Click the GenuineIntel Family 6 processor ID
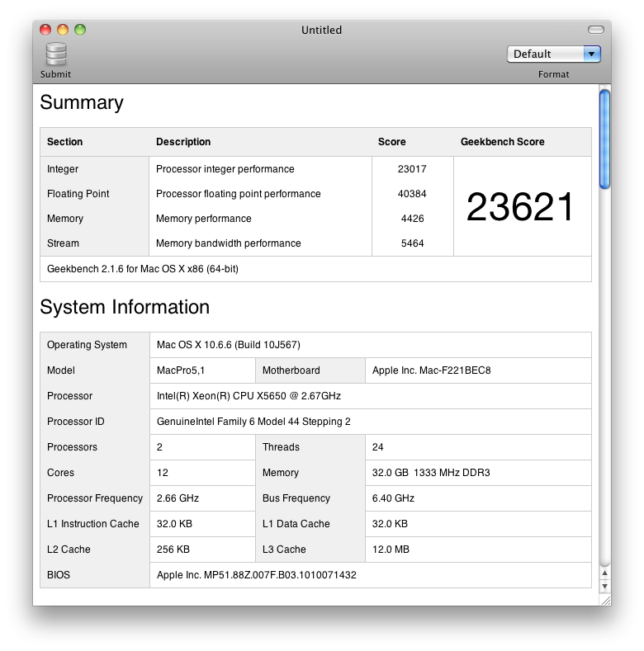 253,422
